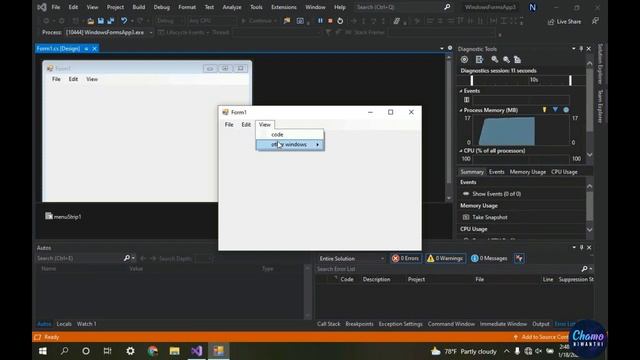
Task: Switch to CPU Usage tab
Action: coord(564,172)
